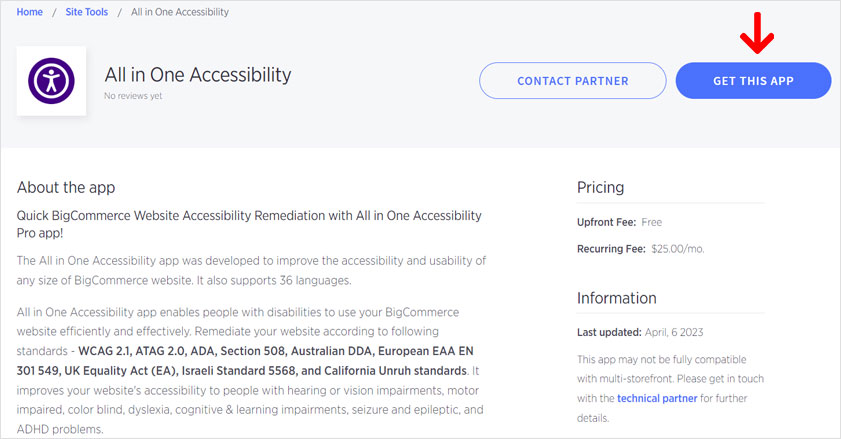Image resolution: width=841 pixels, height=439 pixels.
Task: Click the Last updated April, 6 2023 line
Action: (640, 332)
